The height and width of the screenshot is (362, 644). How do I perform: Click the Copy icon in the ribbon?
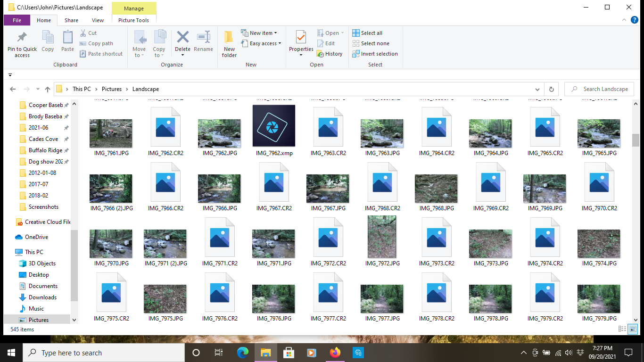(x=47, y=42)
